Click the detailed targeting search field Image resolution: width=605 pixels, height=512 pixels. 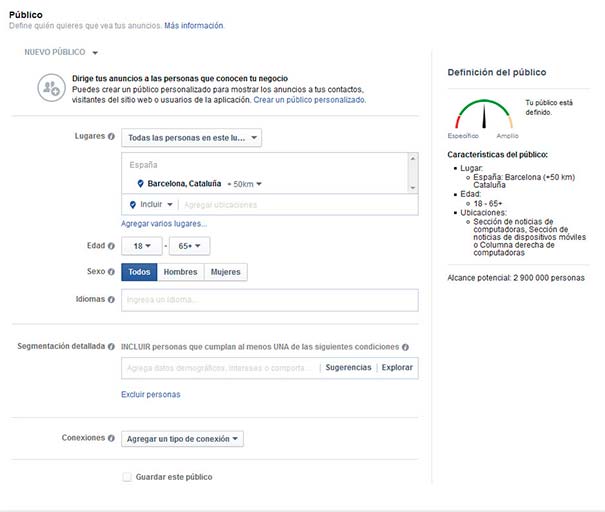pyautogui.click(x=221, y=368)
